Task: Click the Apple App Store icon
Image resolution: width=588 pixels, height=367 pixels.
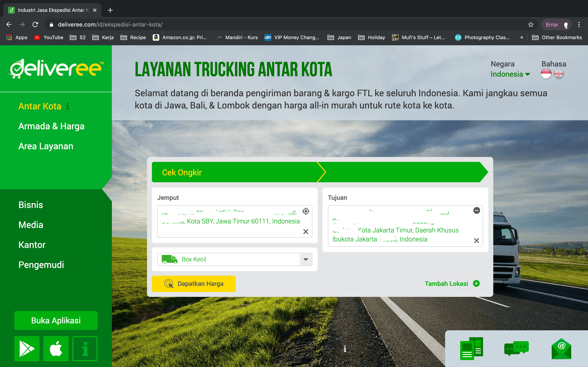Action: point(56,349)
